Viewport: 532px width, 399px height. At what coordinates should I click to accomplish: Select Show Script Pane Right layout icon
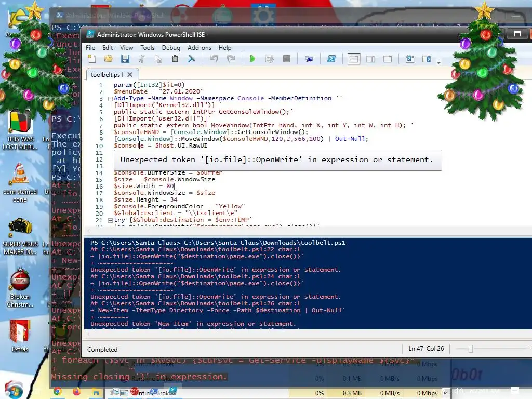point(370,59)
